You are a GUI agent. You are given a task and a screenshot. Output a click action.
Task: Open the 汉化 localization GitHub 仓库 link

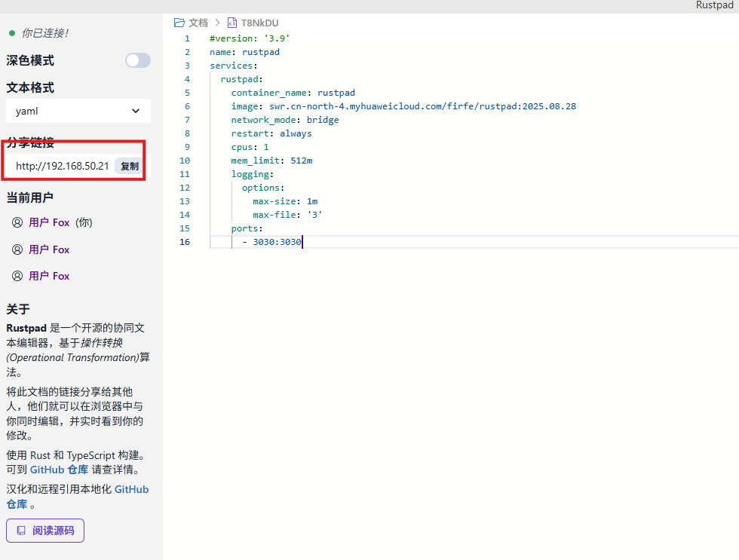(x=131, y=489)
